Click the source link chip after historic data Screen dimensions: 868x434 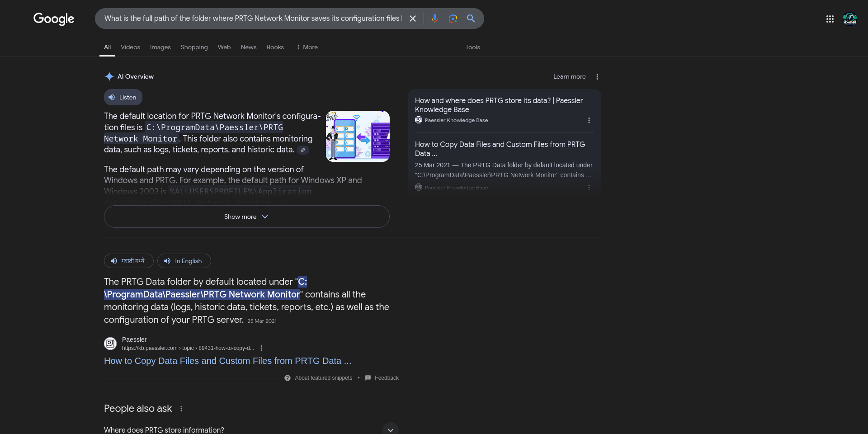(x=303, y=150)
